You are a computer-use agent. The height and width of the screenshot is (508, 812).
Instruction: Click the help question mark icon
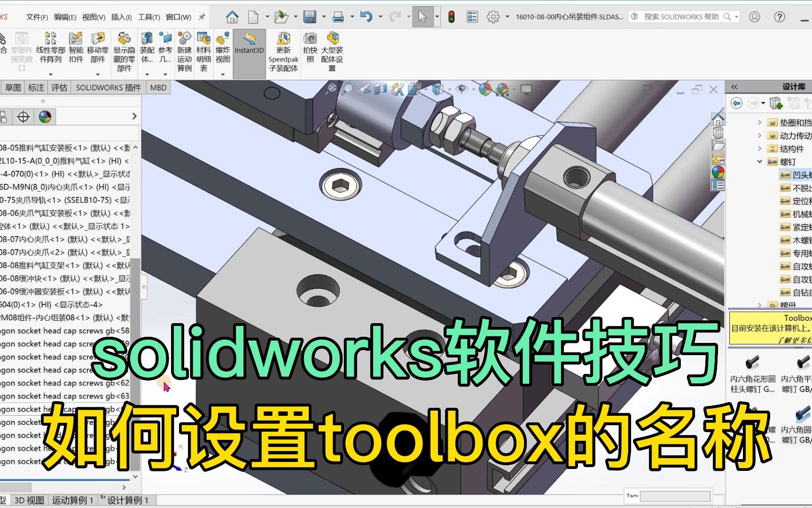[x=780, y=17]
